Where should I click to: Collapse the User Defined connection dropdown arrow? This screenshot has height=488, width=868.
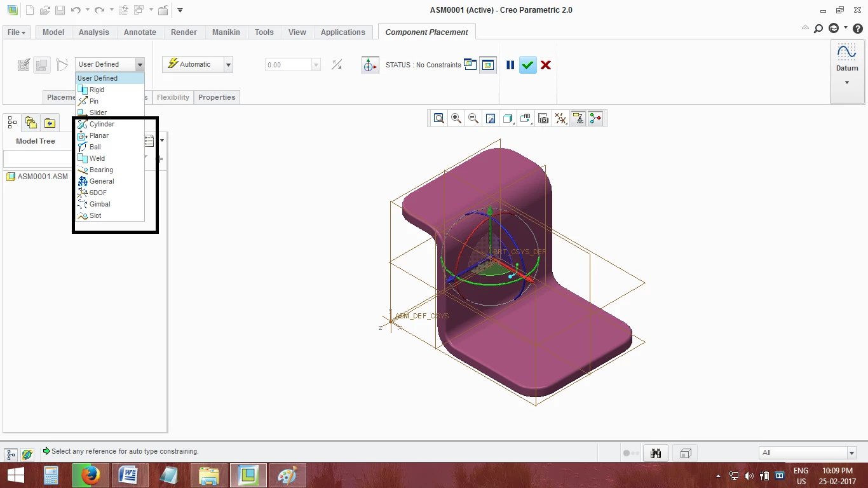pos(140,64)
